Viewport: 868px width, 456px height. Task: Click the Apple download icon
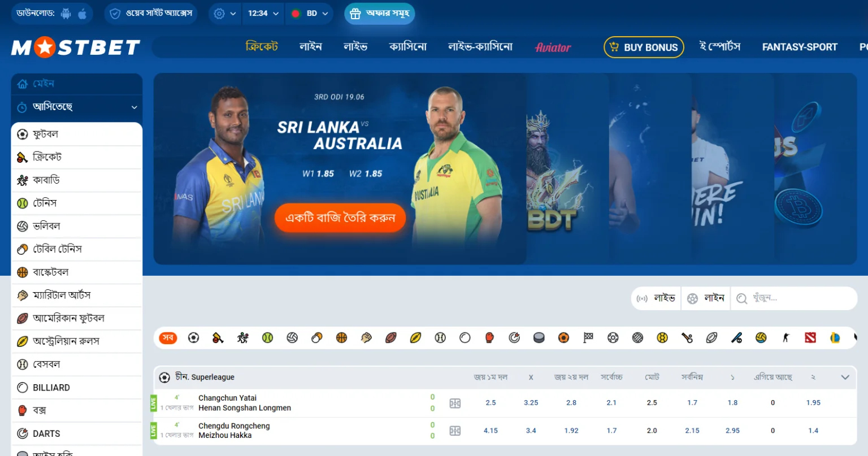(83, 14)
